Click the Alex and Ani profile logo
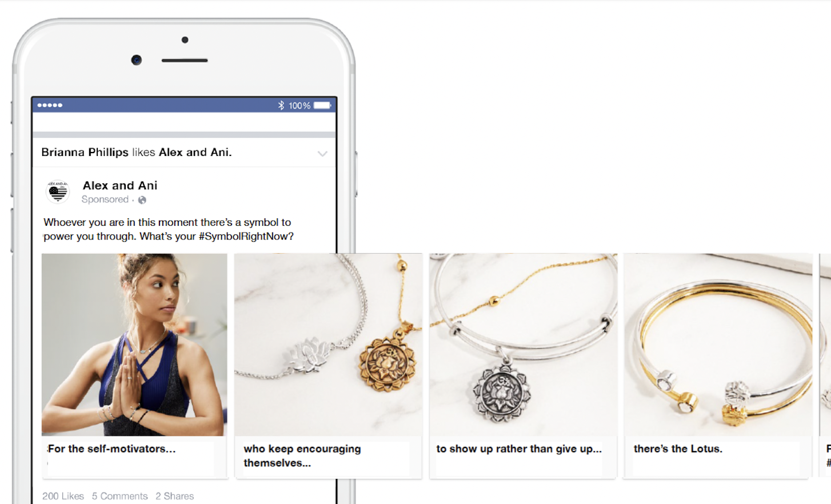The height and width of the screenshot is (504, 831). [58, 192]
